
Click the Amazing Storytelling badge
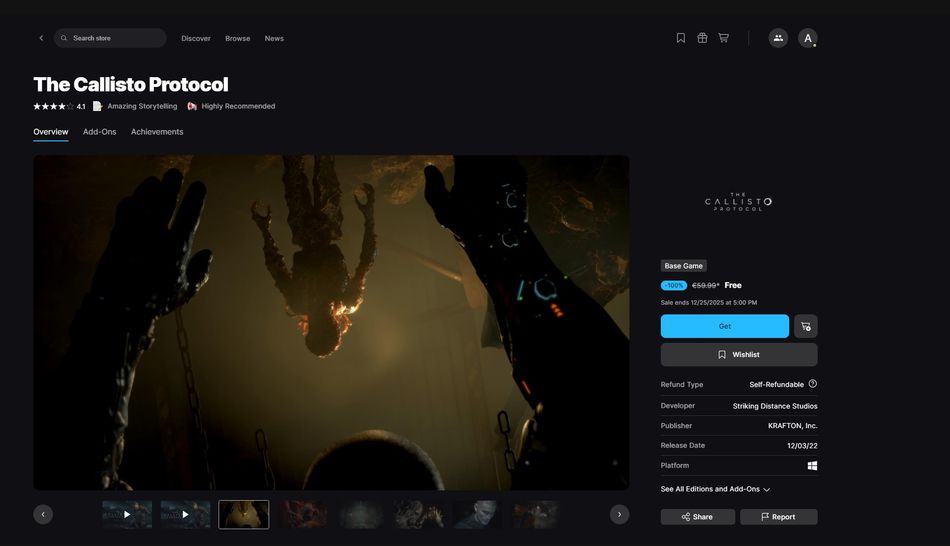[135, 106]
